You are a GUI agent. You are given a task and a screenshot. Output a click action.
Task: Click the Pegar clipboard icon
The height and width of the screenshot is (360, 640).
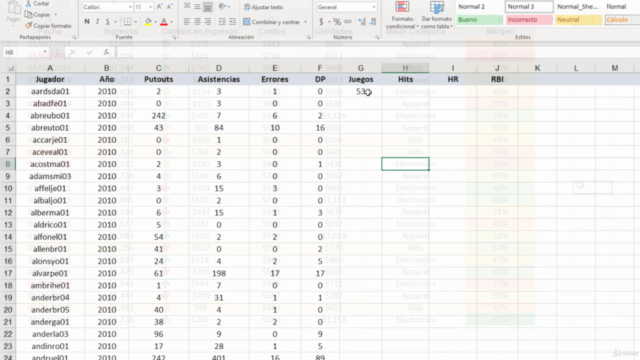coord(14,8)
